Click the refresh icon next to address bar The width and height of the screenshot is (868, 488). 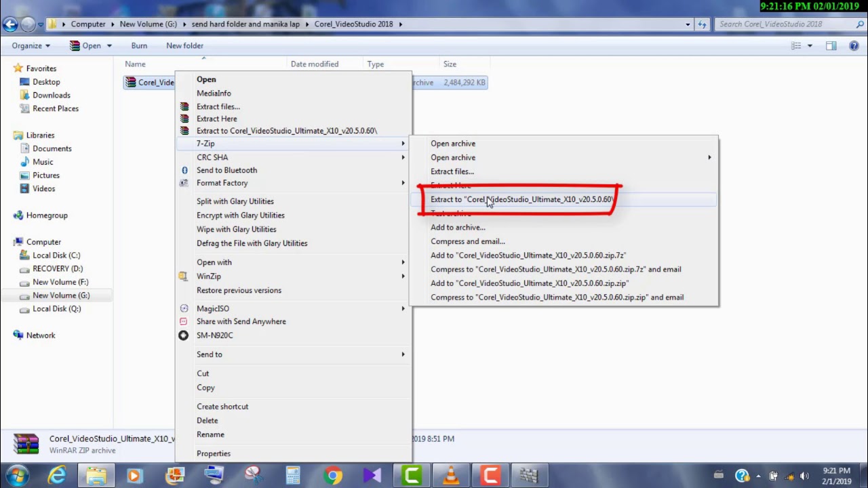[x=702, y=24]
